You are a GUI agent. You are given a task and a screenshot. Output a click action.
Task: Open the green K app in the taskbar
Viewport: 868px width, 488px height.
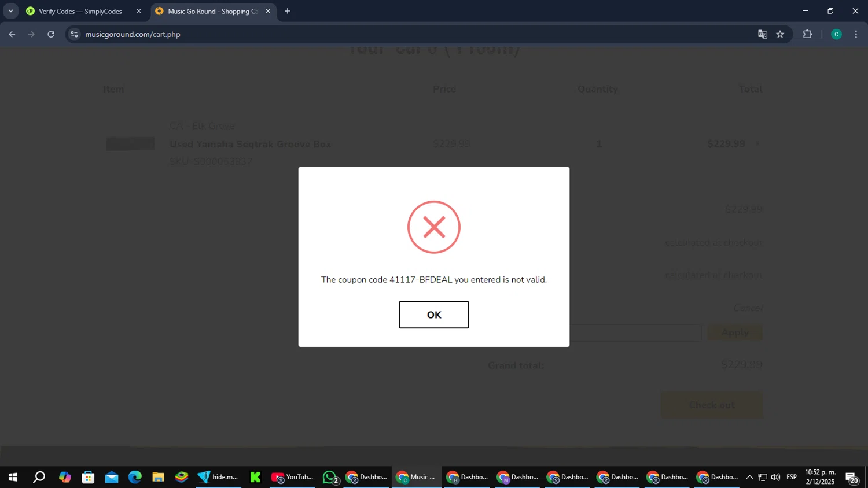tap(255, 477)
